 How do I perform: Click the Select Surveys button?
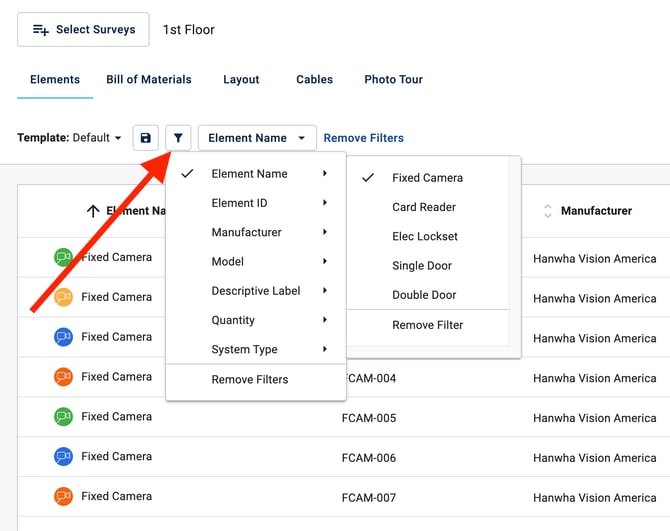click(x=83, y=30)
